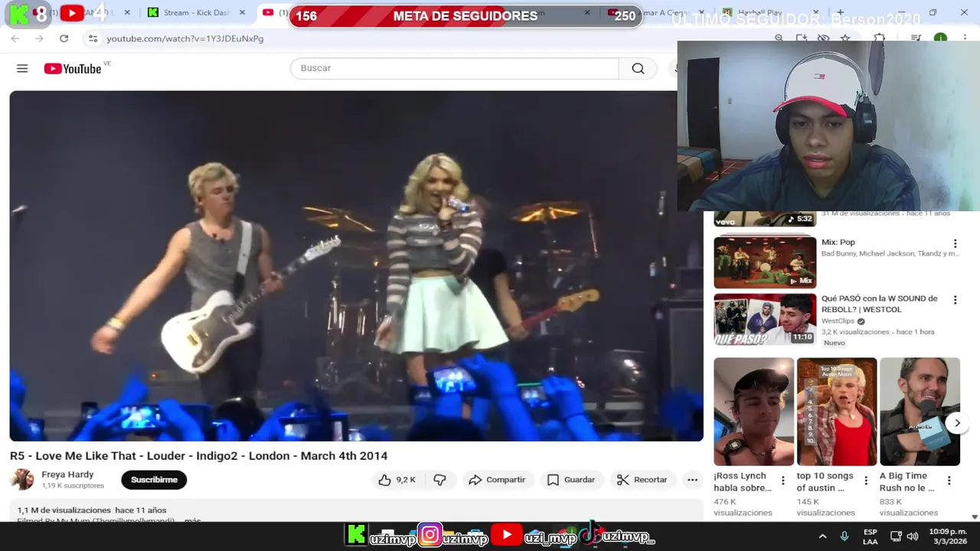The image size is (980, 551).
Task: Open options menu for Mix: Pop
Action: (x=955, y=243)
